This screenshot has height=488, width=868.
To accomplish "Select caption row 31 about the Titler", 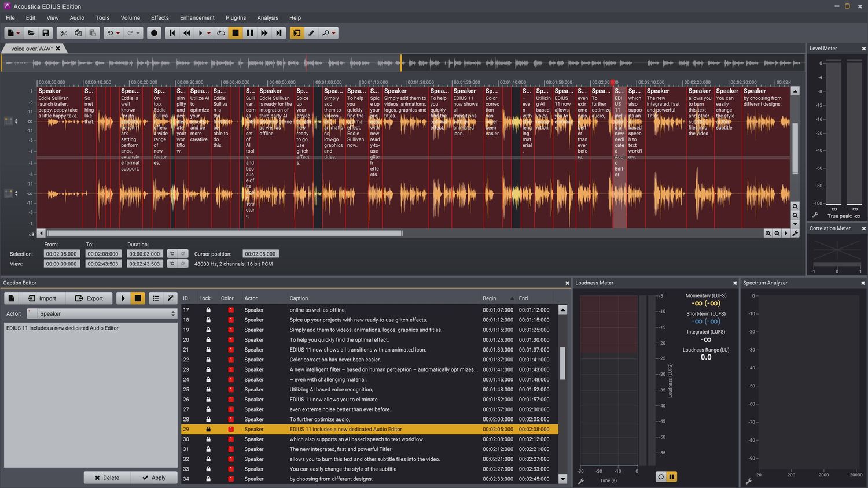I will pyautogui.click(x=340, y=449).
